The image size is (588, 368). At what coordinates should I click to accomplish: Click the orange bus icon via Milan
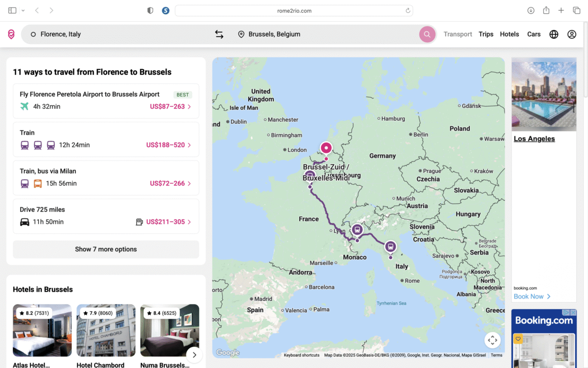(38, 183)
